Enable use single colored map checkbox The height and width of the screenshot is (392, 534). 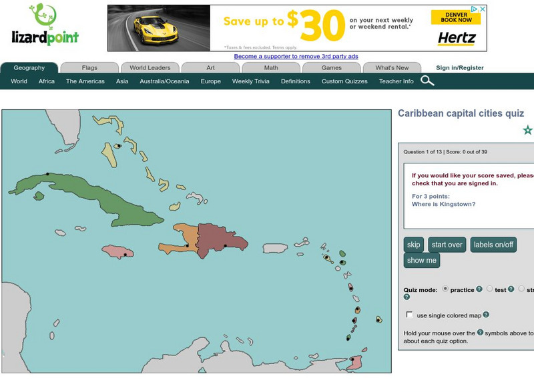(x=409, y=315)
